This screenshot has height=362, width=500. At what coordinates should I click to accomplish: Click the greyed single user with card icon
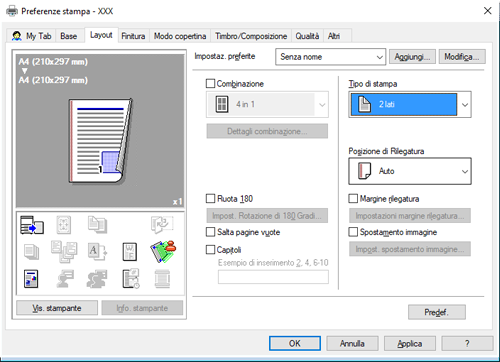(x=65, y=279)
